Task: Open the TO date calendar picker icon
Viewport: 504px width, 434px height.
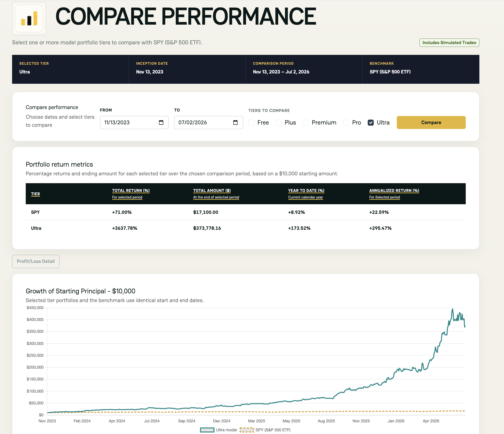Action: tap(235, 122)
